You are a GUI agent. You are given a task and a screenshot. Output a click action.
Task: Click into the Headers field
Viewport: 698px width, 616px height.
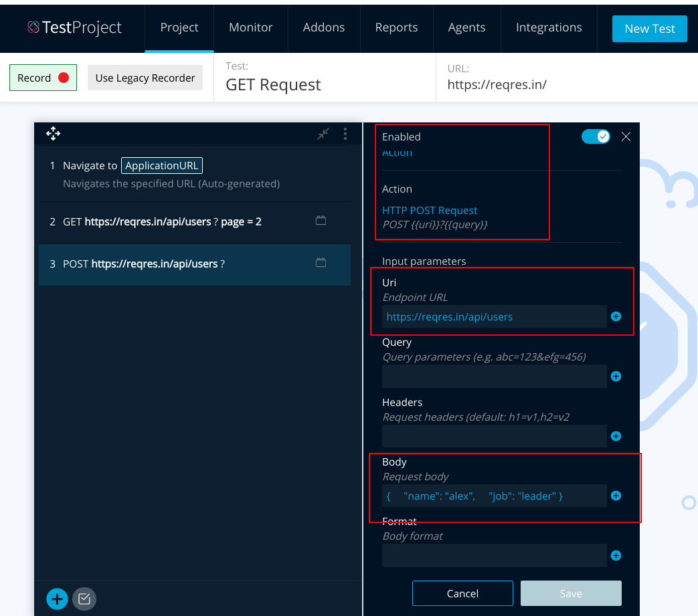click(x=494, y=436)
